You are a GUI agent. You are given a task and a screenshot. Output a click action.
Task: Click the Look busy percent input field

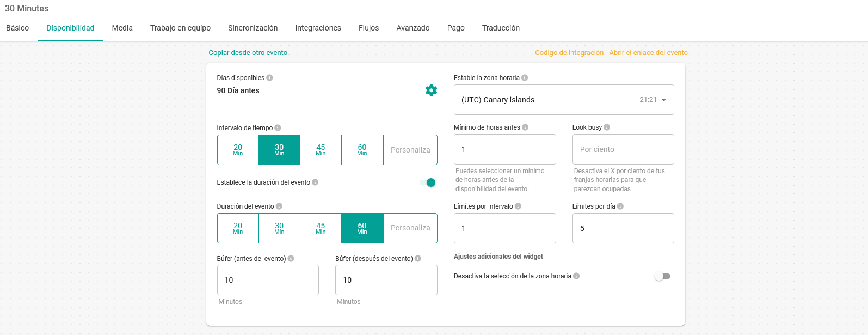pos(623,149)
